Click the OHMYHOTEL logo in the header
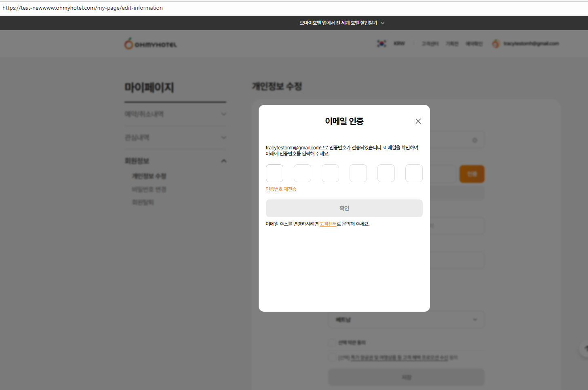This screenshot has height=390, width=588. (x=150, y=44)
